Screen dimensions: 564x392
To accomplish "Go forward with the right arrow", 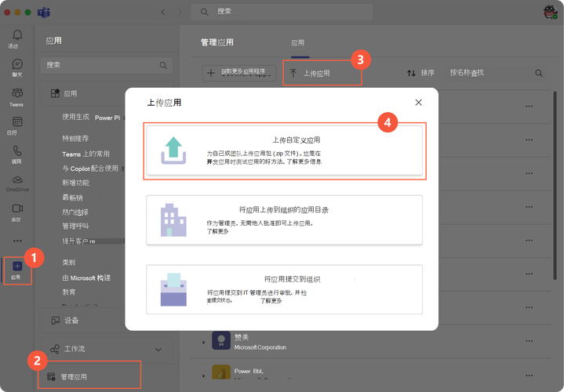I will (180, 13).
